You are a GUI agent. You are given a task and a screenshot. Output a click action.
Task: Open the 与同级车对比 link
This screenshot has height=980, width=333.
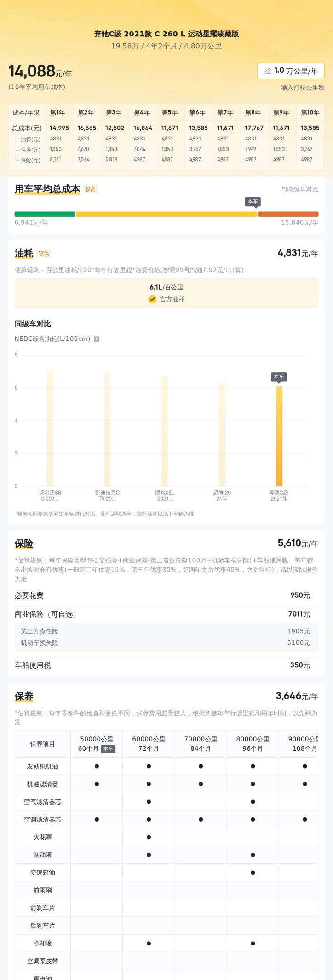(x=299, y=189)
